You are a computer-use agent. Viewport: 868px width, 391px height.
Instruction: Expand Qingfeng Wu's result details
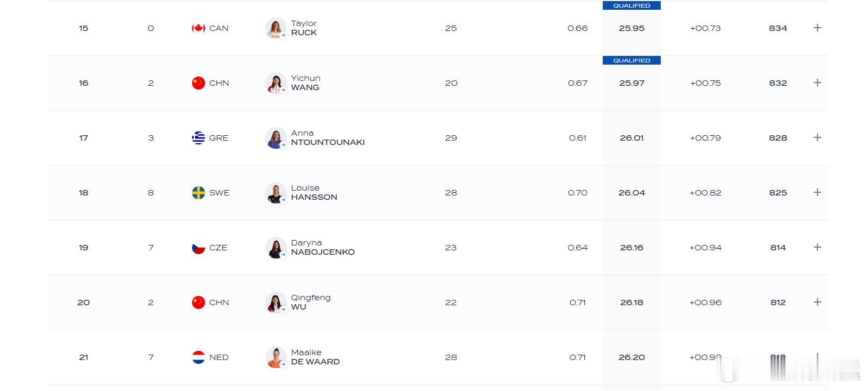click(x=818, y=302)
